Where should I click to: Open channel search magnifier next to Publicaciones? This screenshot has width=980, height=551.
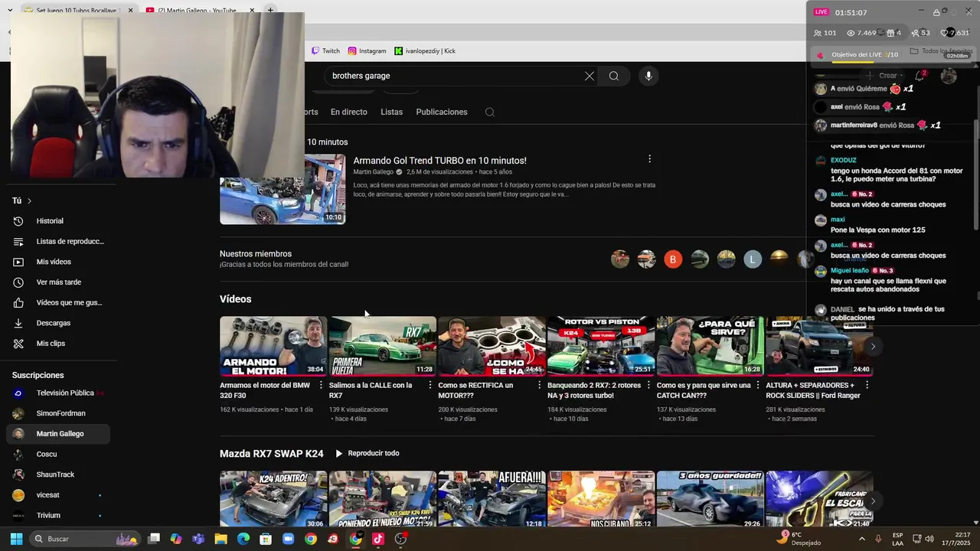click(x=489, y=112)
